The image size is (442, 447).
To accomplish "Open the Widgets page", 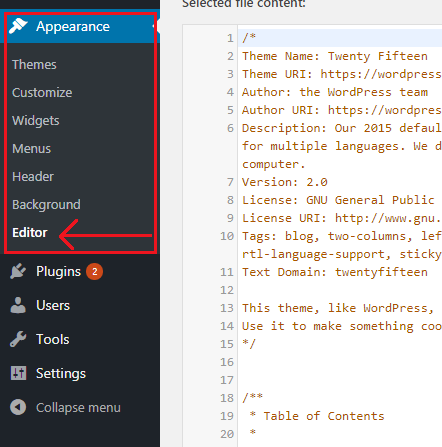I will pyautogui.click(x=36, y=121).
